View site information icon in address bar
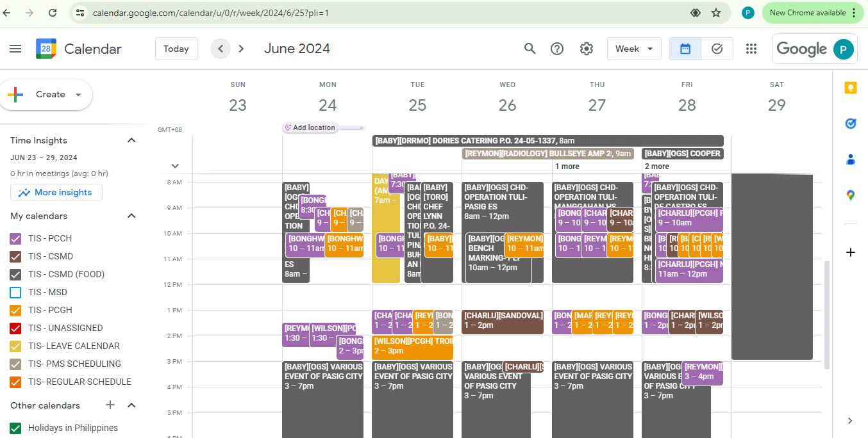 [79, 13]
